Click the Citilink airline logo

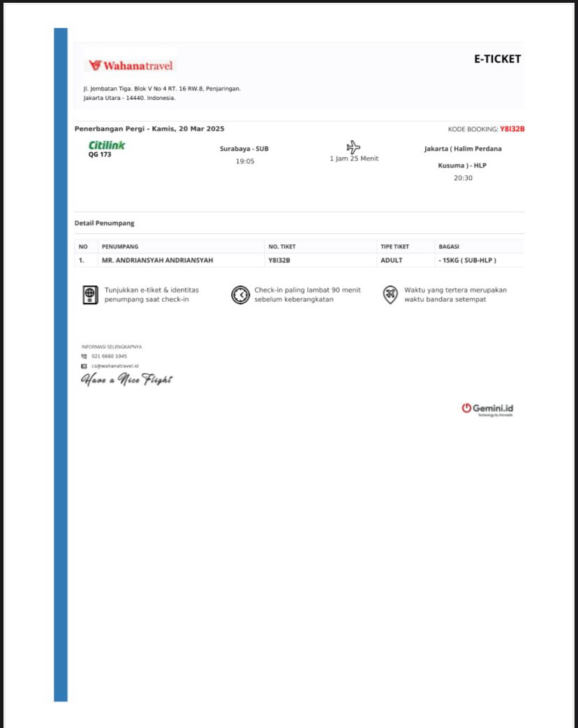click(x=107, y=145)
